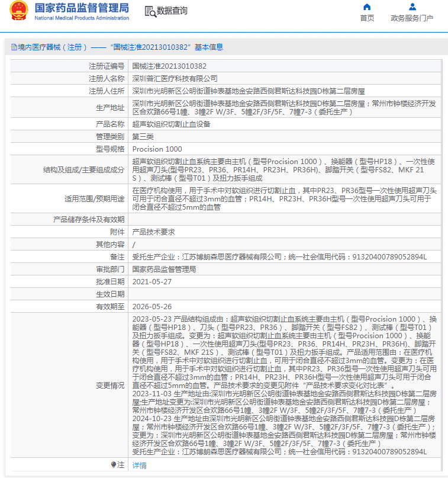
Task: Click the 政务服务门户 user icon
Action: pos(412,7)
